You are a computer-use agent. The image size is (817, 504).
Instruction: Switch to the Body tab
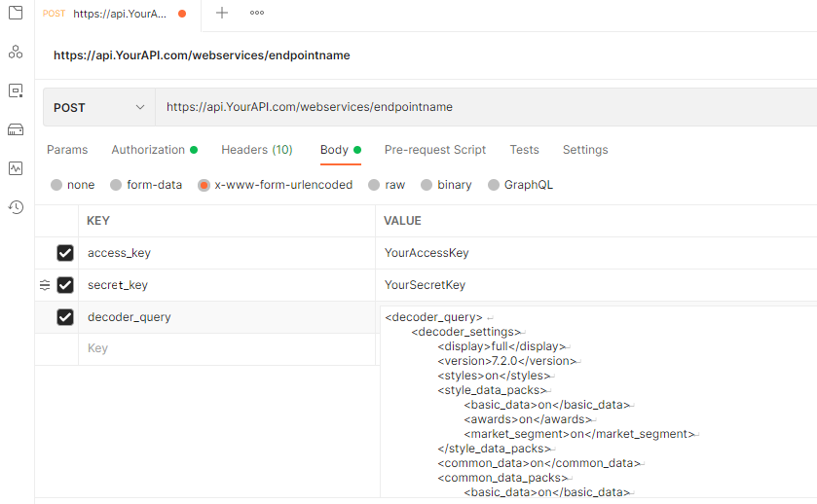click(340, 150)
